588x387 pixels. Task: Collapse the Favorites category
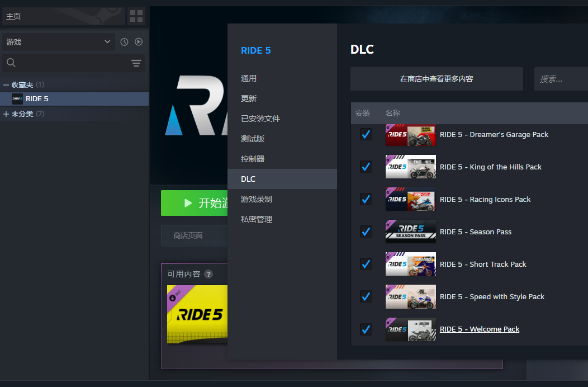click(x=6, y=85)
